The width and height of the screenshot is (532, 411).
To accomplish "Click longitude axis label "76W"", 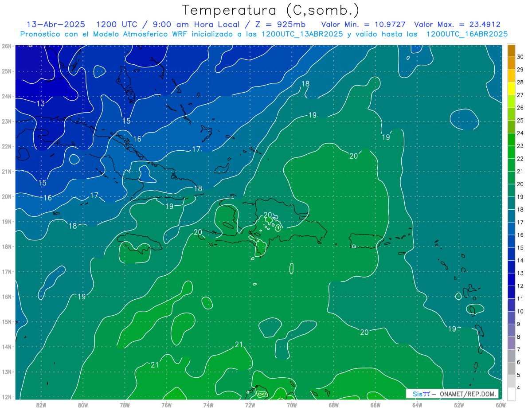I will (x=166, y=405).
